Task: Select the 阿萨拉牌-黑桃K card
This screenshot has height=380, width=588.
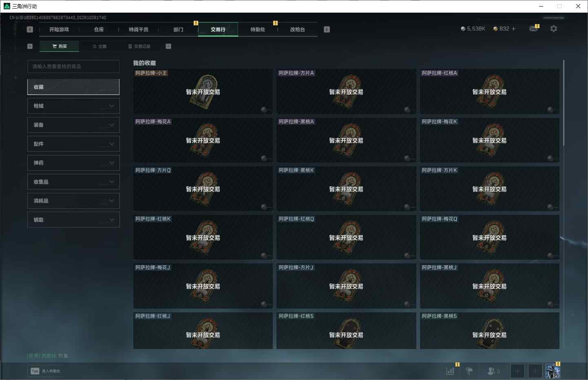Action: (346, 189)
